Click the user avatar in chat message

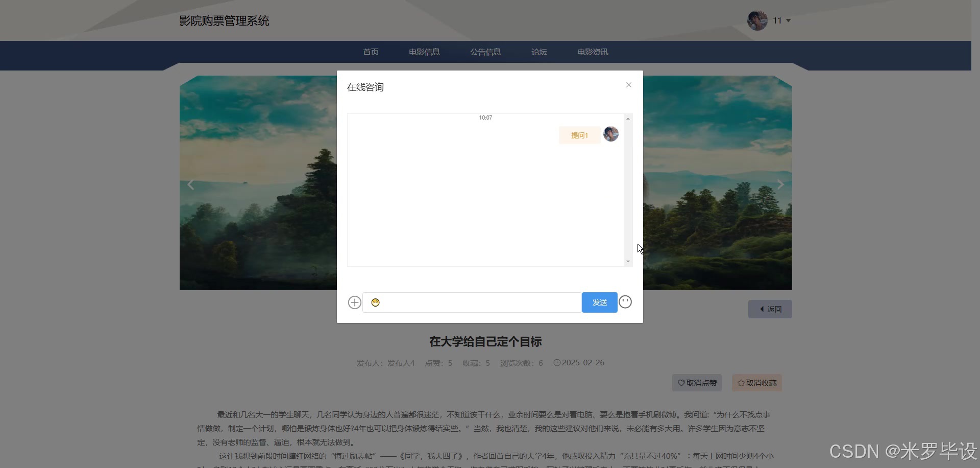pos(611,134)
